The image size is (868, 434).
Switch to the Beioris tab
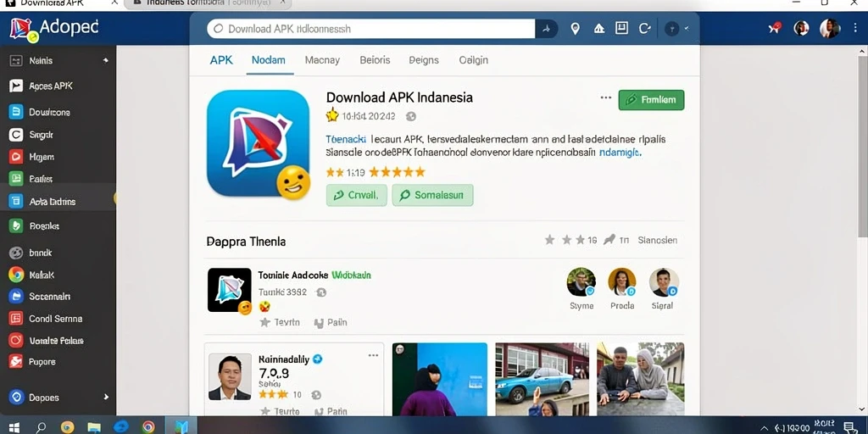click(375, 60)
